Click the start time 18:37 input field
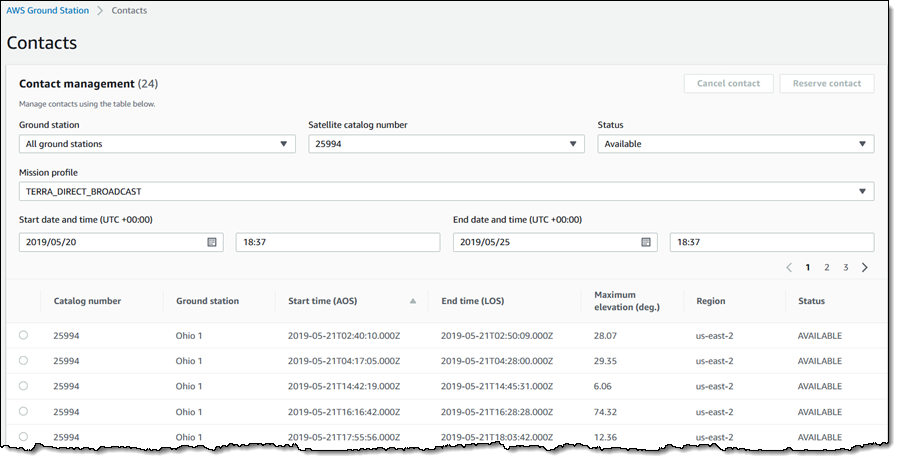Viewport: 900px width, 461px height. (338, 242)
